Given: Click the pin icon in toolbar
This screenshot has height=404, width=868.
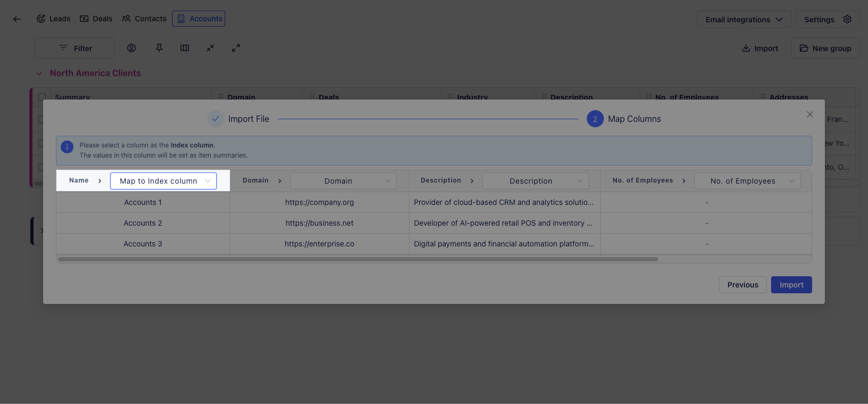Looking at the screenshot, I should (x=159, y=48).
